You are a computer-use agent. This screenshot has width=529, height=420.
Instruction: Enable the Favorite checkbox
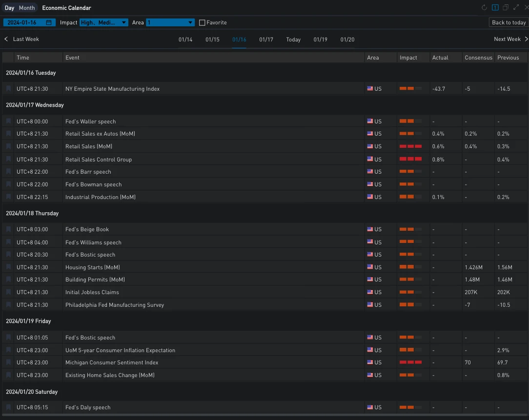(x=202, y=22)
